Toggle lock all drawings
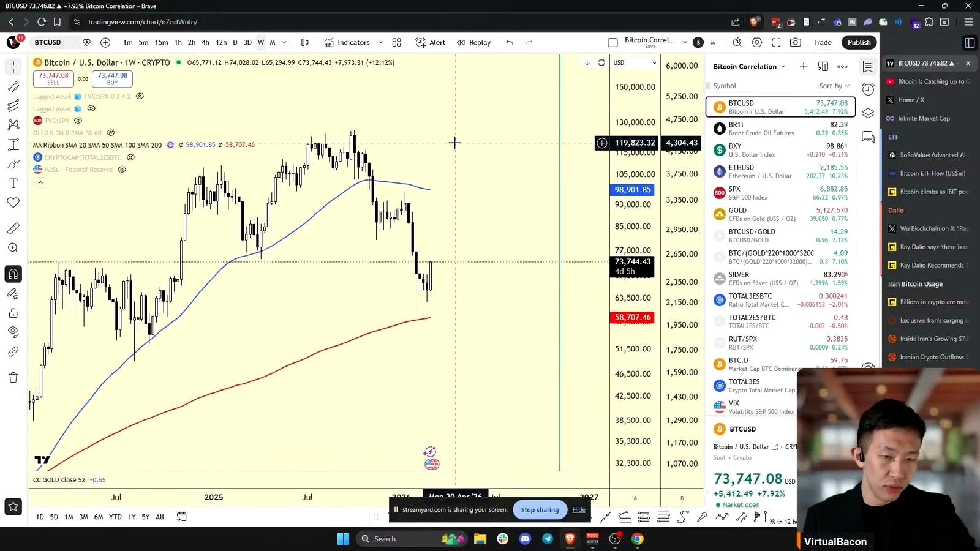The height and width of the screenshot is (551, 980). 13,313
